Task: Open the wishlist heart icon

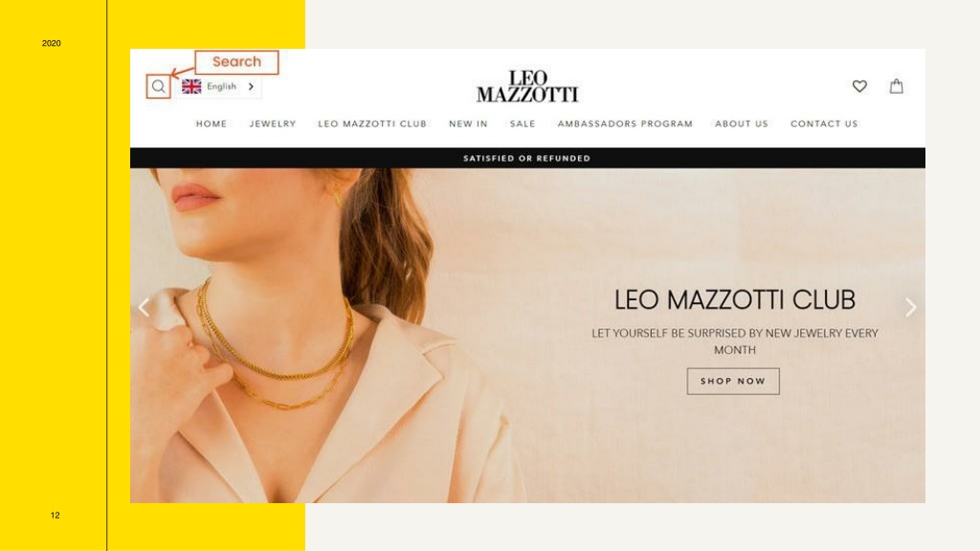Action: [x=859, y=86]
